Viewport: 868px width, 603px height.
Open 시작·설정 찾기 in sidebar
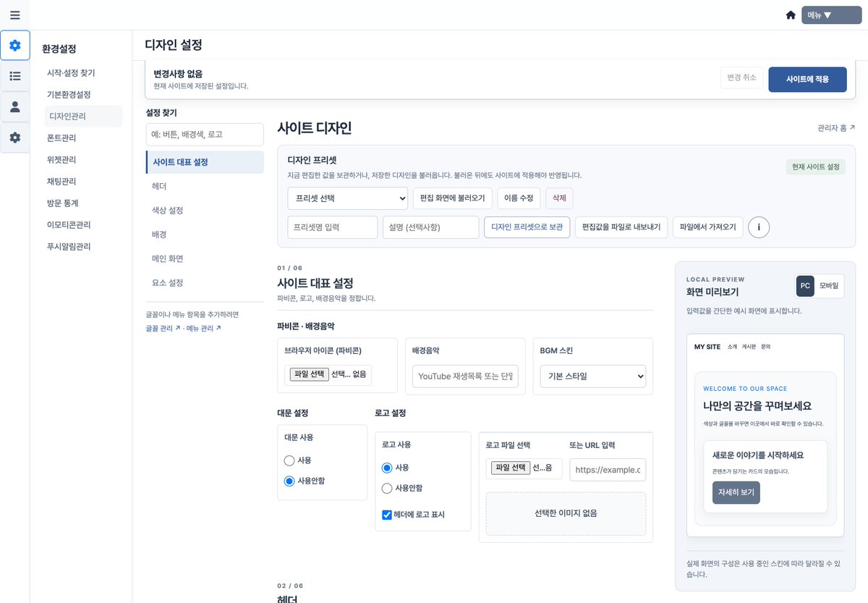[71, 73]
